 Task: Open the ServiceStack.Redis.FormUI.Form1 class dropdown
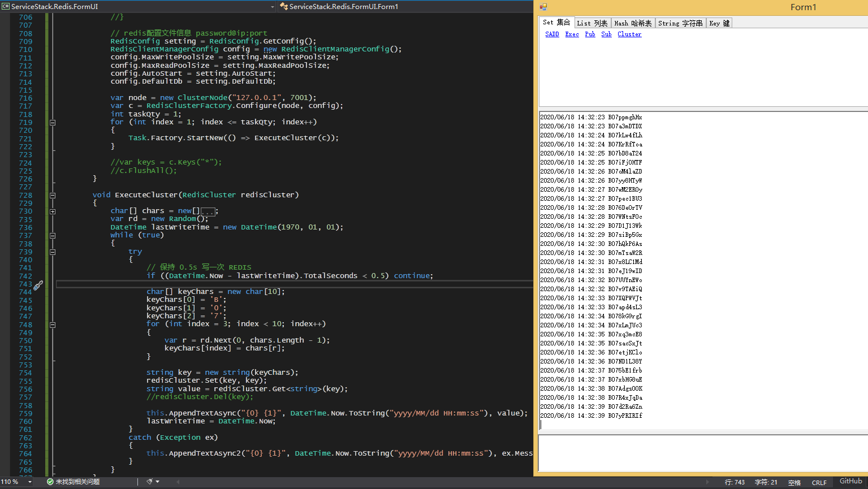point(344,7)
